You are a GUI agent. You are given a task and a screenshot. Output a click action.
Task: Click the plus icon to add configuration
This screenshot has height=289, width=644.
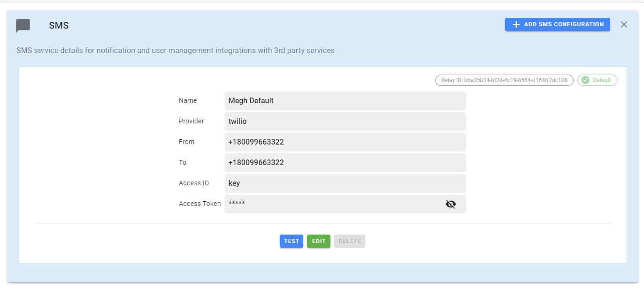tap(516, 24)
